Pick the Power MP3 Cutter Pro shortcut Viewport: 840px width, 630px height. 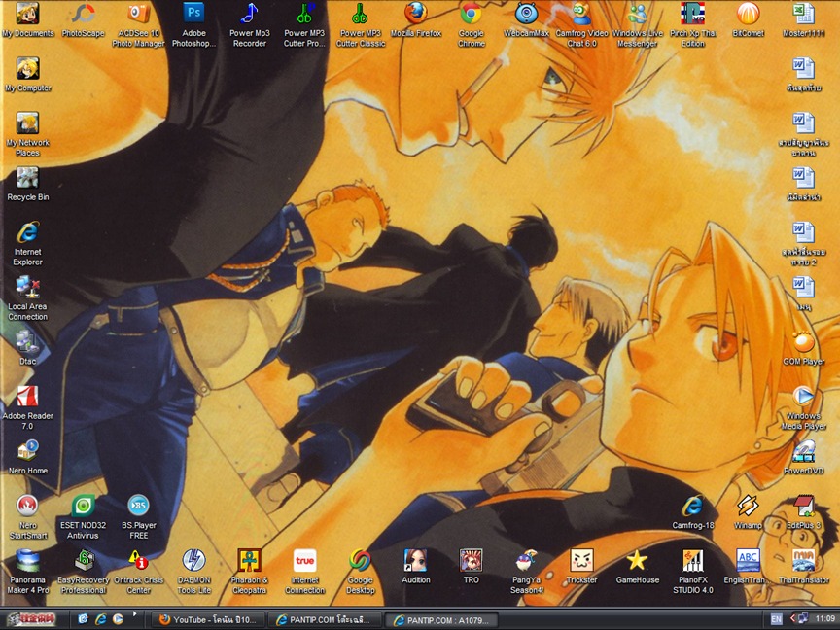click(x=304, y=25)
